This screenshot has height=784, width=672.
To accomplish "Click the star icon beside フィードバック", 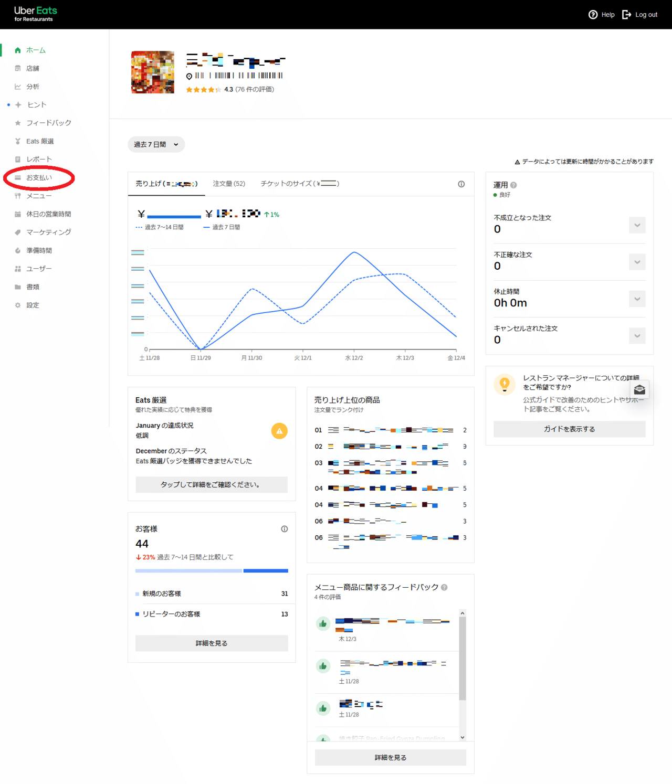I will [18, 123].
